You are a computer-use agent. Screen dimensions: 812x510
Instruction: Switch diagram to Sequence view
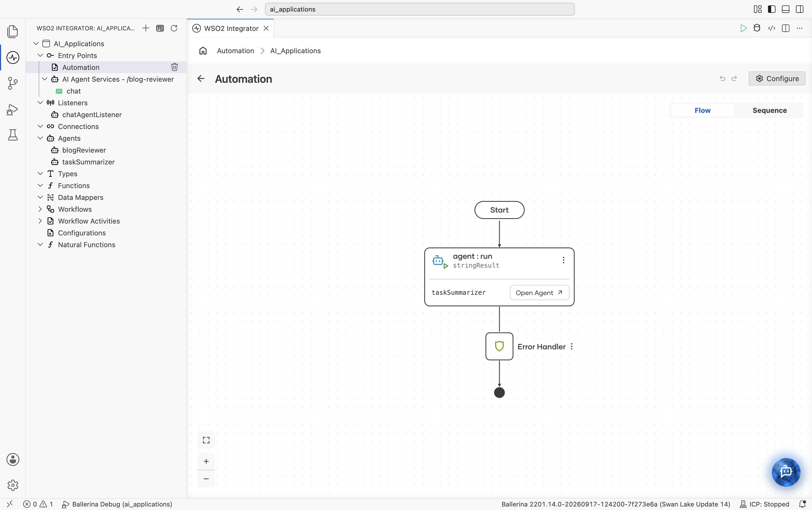coord(770,110)
